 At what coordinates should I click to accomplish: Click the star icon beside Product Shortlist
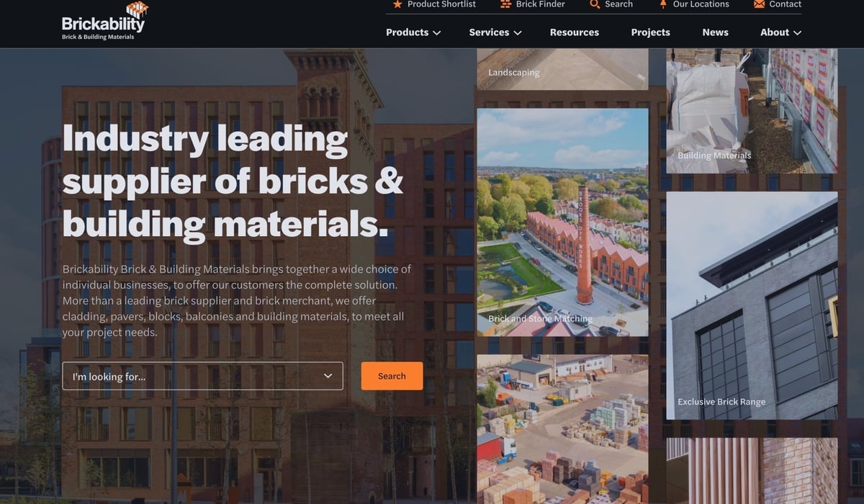click(x=397, y=4)
